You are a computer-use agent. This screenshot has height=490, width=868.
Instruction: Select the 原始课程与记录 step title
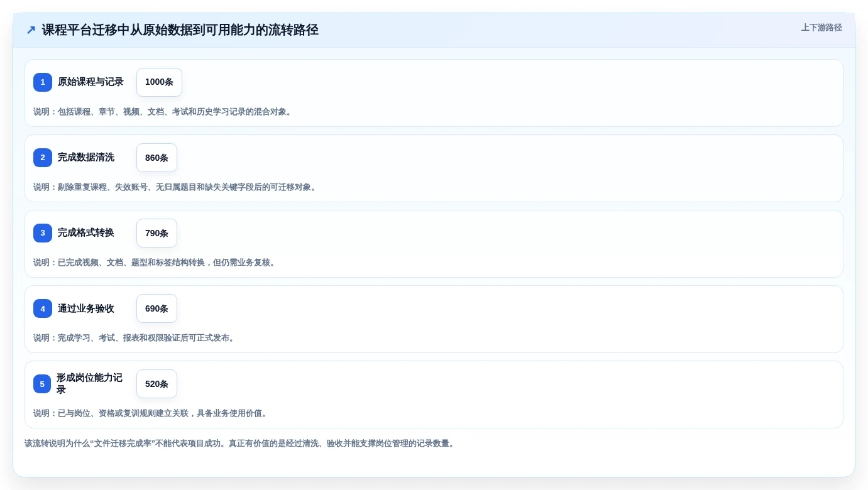[91, 82]
